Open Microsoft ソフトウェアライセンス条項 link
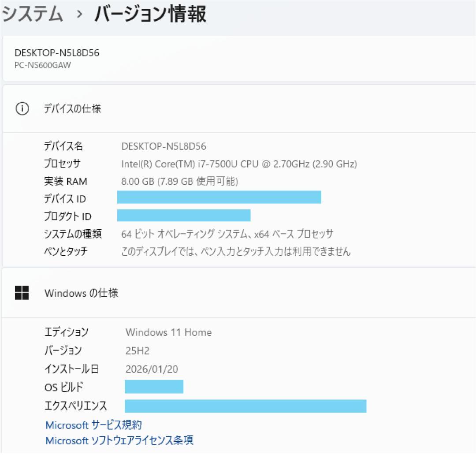476x462 pixels. 119,440
